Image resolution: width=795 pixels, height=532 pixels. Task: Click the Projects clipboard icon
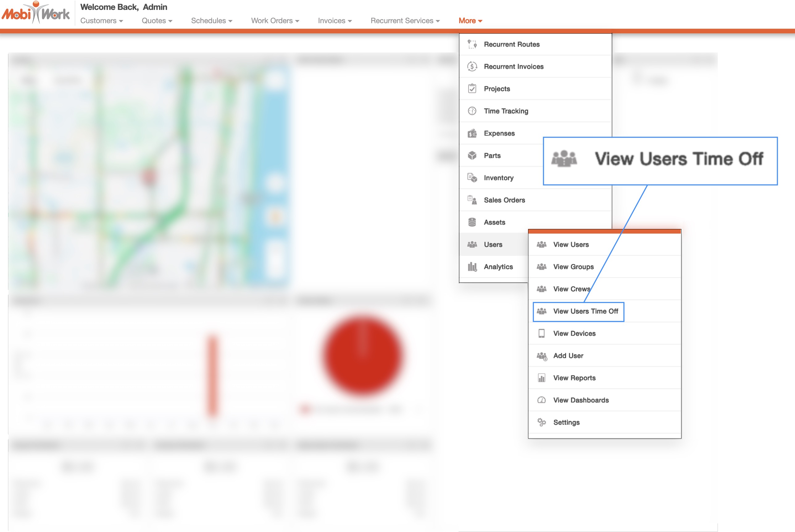point(472,89)
